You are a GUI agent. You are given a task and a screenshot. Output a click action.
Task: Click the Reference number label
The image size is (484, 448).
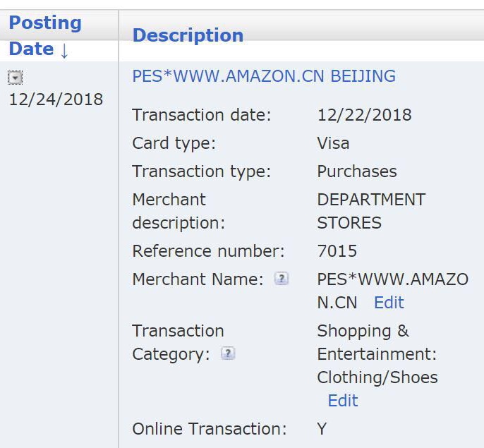pos(208,251)
